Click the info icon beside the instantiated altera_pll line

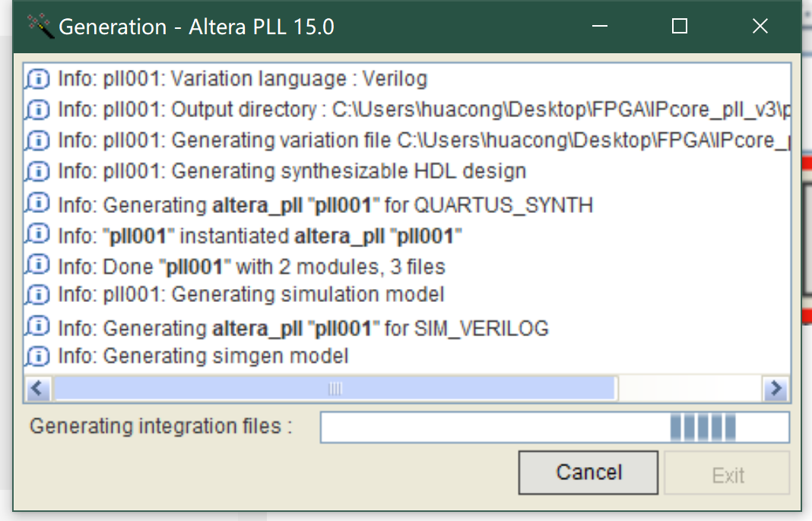click(x=38, y=234)
